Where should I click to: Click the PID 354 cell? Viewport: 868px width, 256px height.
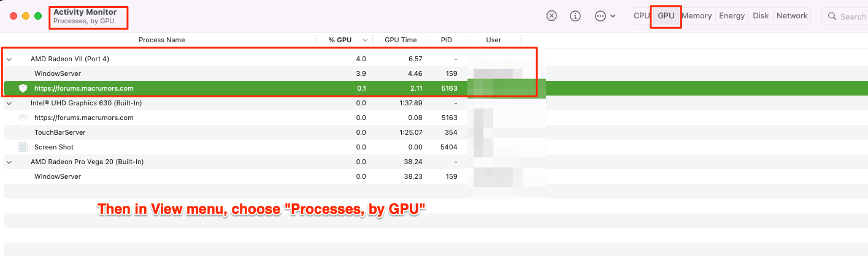tap(451, 132)
